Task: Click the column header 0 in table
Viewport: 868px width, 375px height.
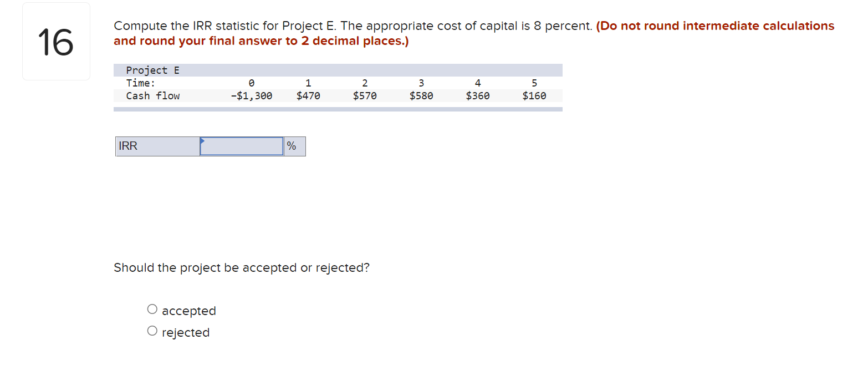Action: coord(252,83)
